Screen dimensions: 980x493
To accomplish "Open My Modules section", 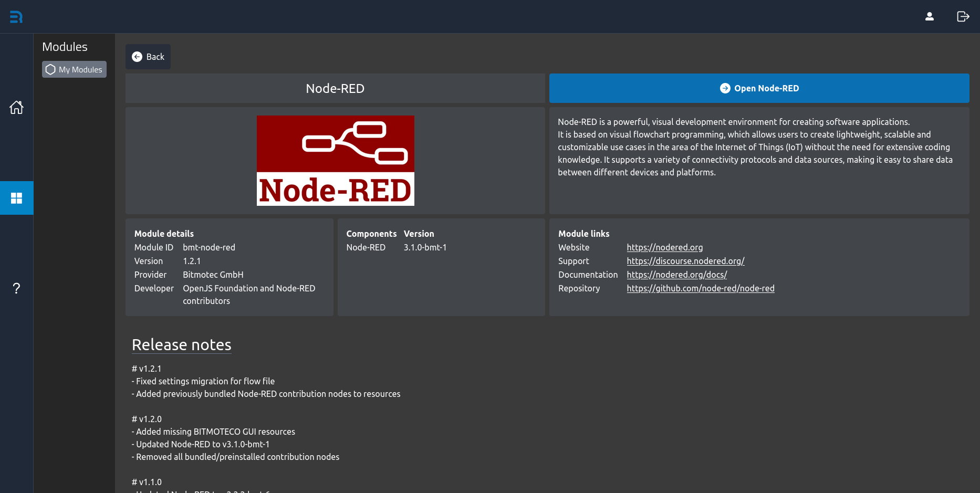I will [74, 69].
